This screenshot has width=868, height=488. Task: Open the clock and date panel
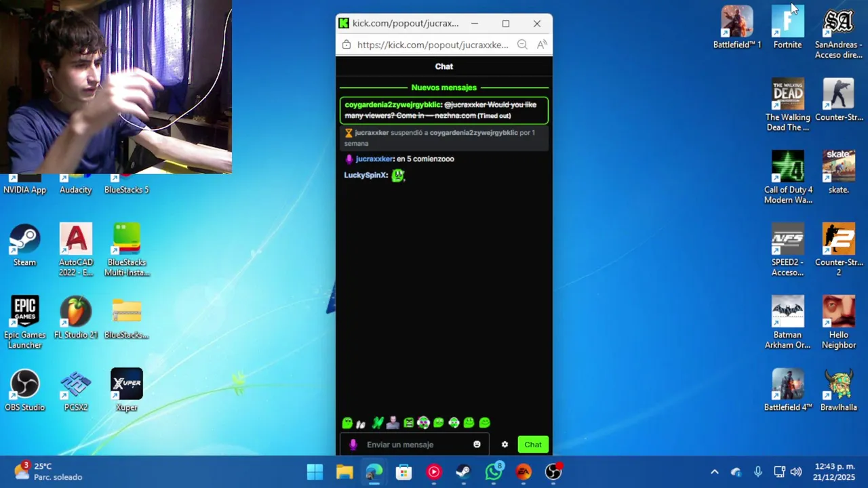tap(835, 472)
